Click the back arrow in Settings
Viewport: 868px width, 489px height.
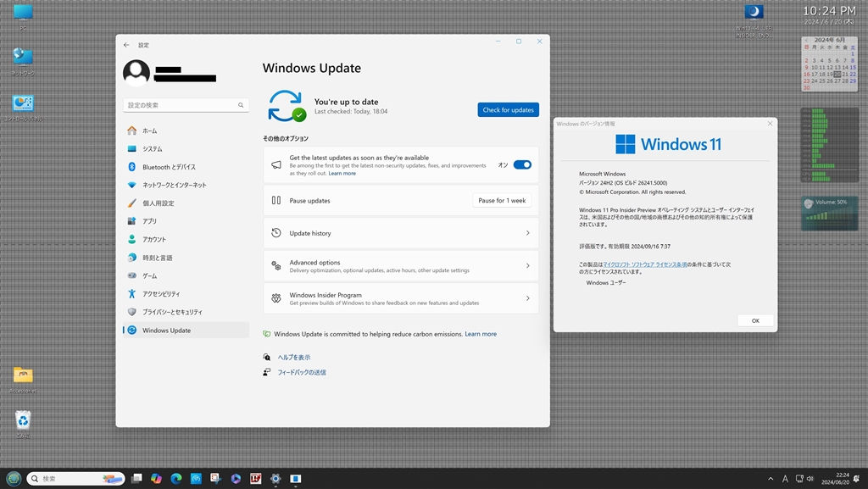point(126,45)
